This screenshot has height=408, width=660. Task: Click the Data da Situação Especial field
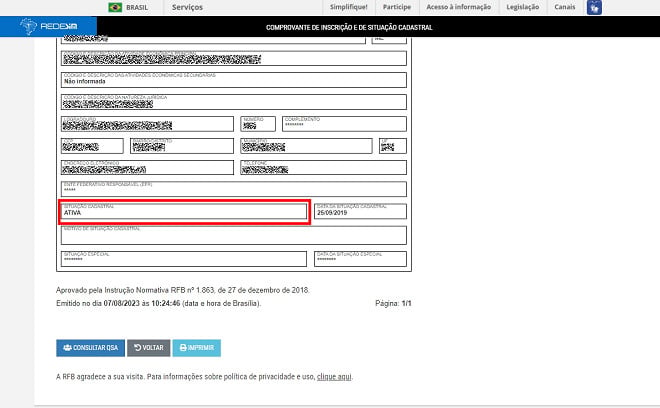tap(360, 259)
